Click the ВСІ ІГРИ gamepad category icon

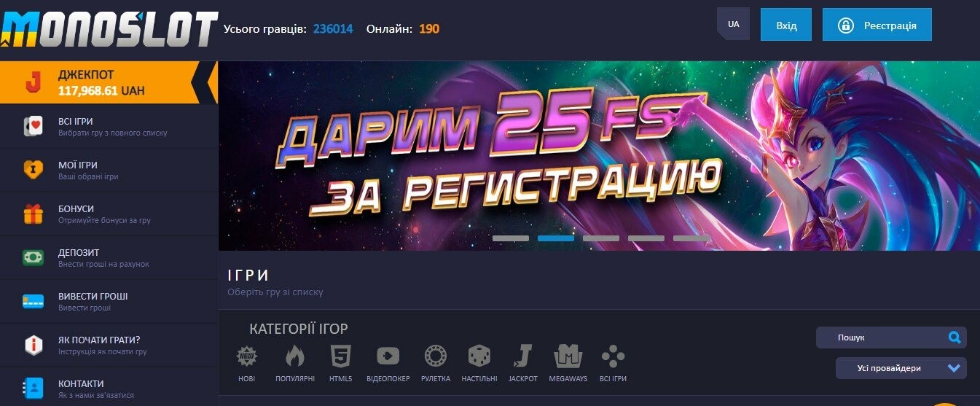point(613,356)
